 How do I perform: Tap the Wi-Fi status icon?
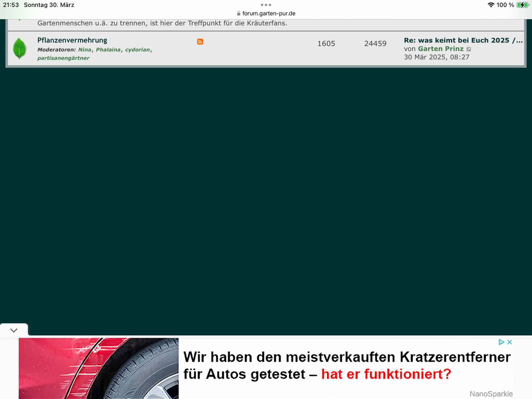point(491,5)
